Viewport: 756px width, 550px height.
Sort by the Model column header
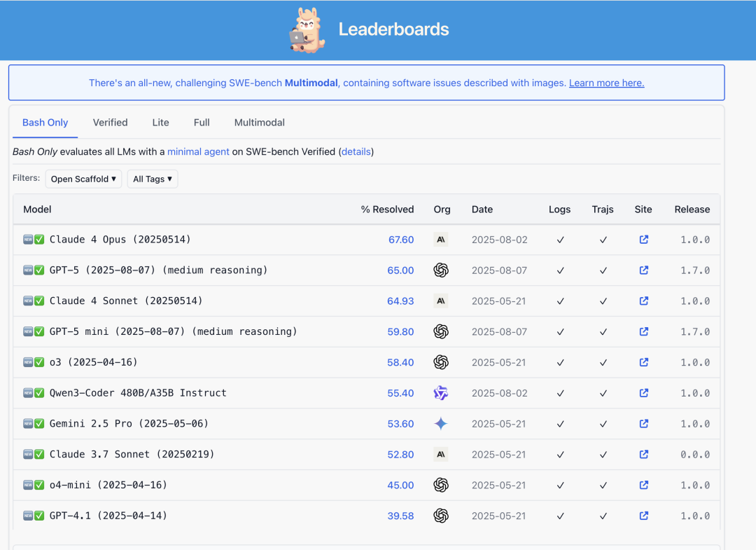(37, 209)
